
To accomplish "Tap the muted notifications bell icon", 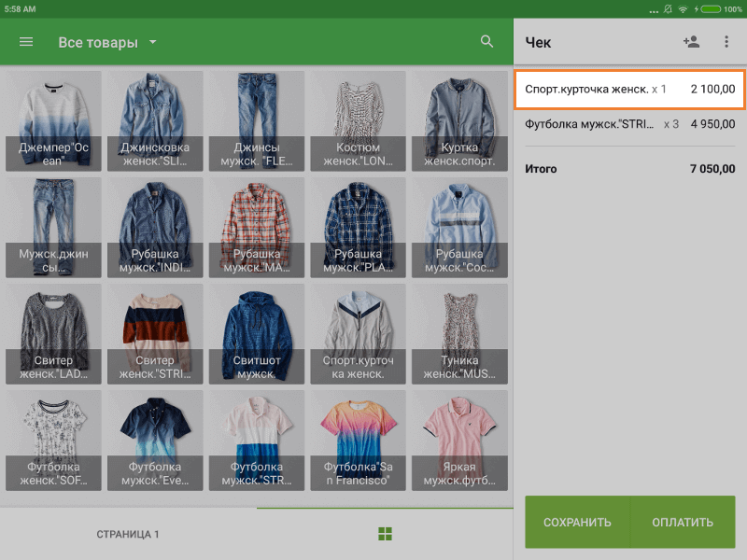I will point(667,8).
